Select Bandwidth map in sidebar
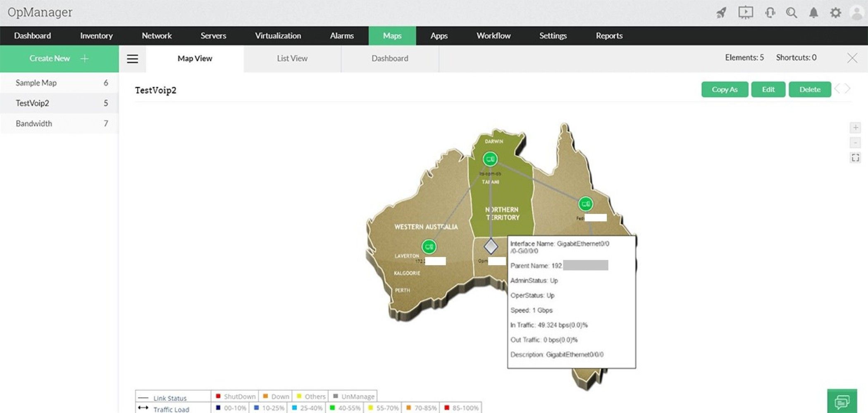868x413 pixels. coord(60,123)
